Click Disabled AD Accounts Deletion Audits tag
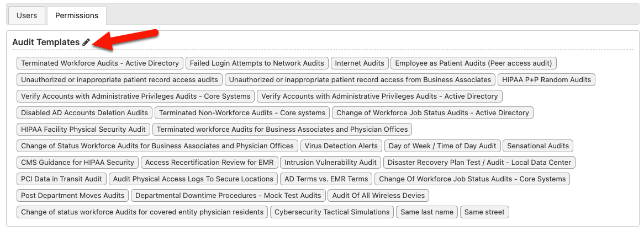Screen dimensions: 644x231 [85, 112]
